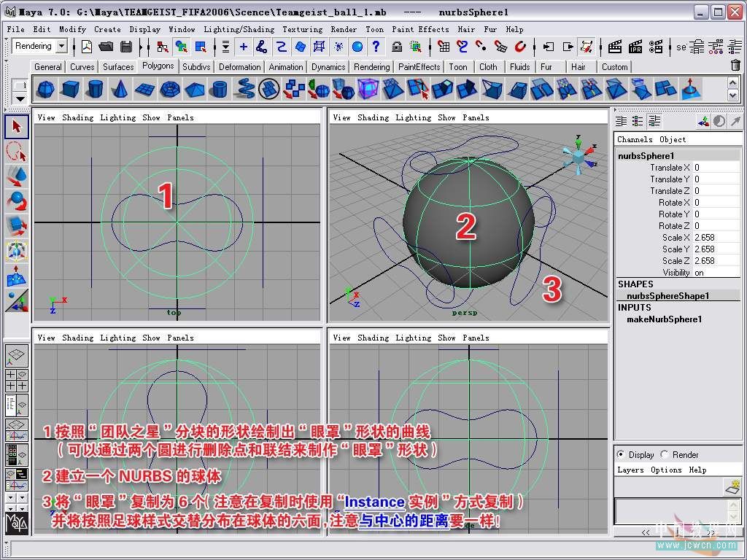Screen dimensions: 747x560
Task: Toggle the snap to points icon
Action: pyautogui.click(x=481, y=47)
